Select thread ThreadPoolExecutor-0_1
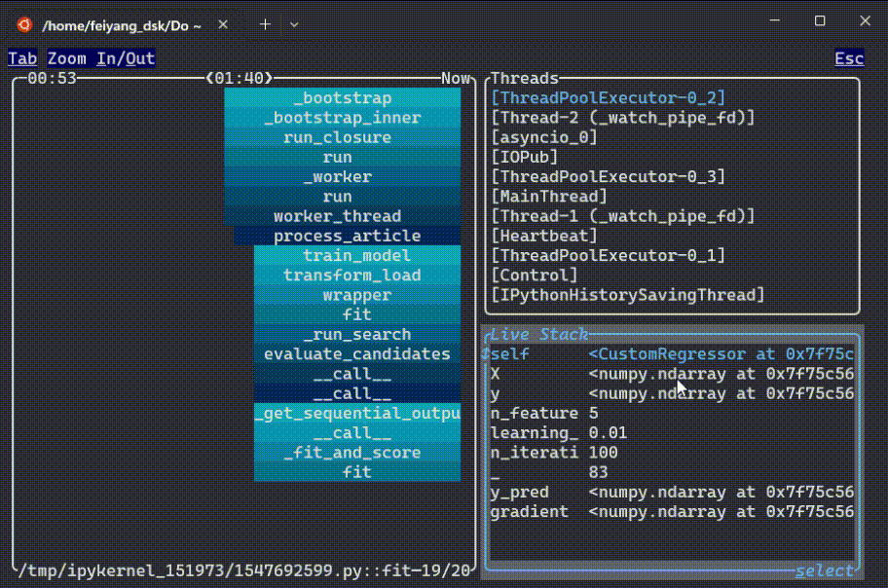888x588 pixels. coord(608,255)
